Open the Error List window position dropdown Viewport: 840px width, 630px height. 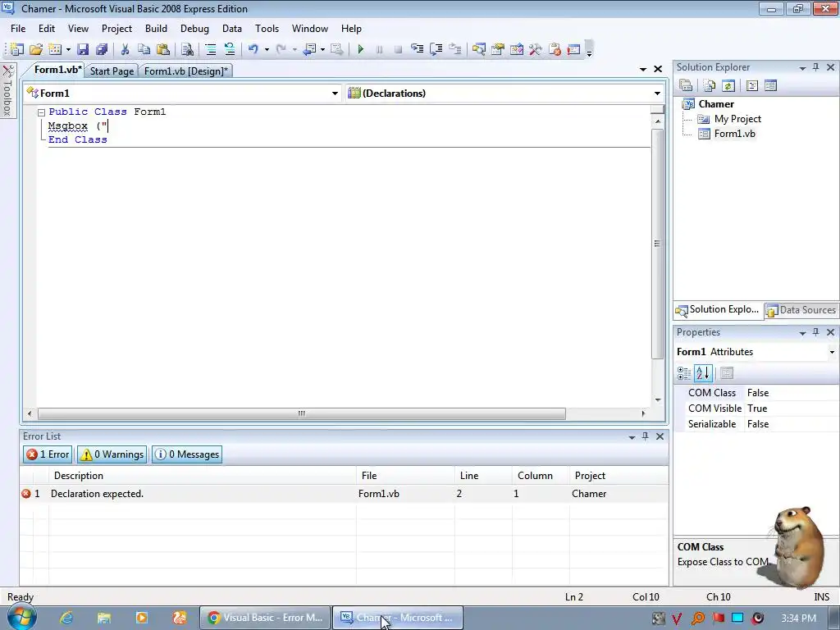632,437
